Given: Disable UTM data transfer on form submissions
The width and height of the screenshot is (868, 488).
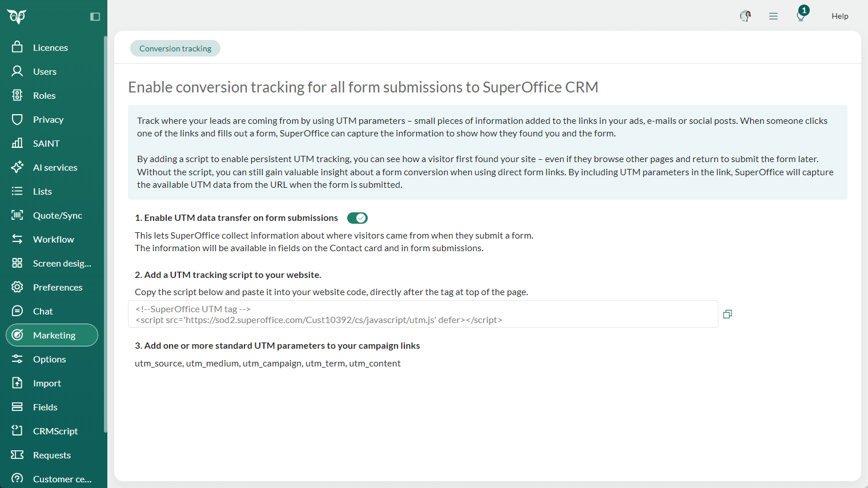Looking at the screenshot, I should pyautogui.click(x=357, y=218).
